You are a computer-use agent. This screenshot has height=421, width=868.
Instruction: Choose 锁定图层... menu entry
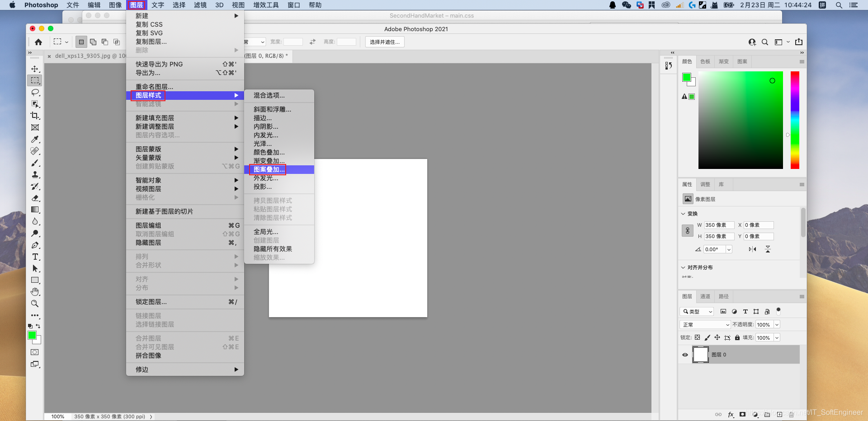click(x=185, y=302)
